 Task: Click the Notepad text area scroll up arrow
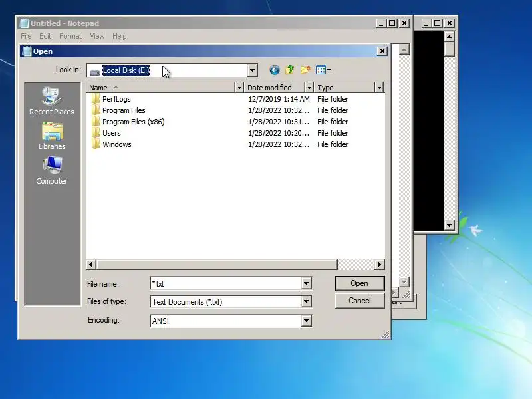point(404,49)
